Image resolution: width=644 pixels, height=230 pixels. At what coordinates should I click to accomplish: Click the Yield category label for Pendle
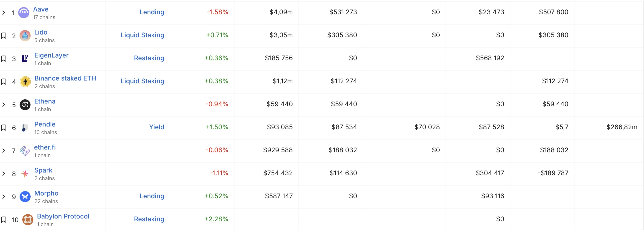tap(157, 127)
